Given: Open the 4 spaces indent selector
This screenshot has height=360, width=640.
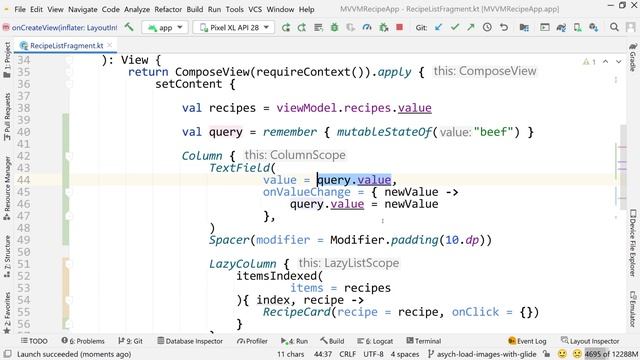Looking at the screenshot, I should tap(405, 354).
